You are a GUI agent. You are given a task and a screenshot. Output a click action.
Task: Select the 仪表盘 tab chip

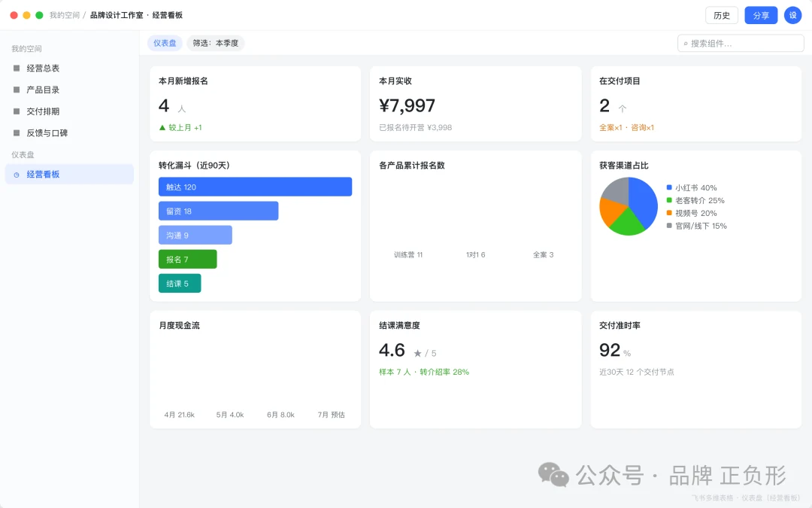tap(165, 43)
